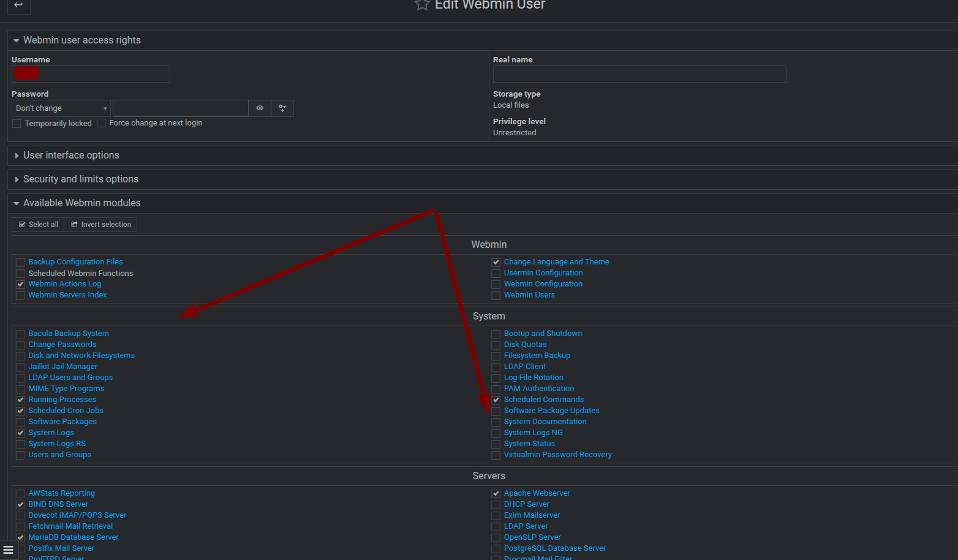Open the LDAP Client link
Viewport: 958px width, 560px height.
click(525, 367)
